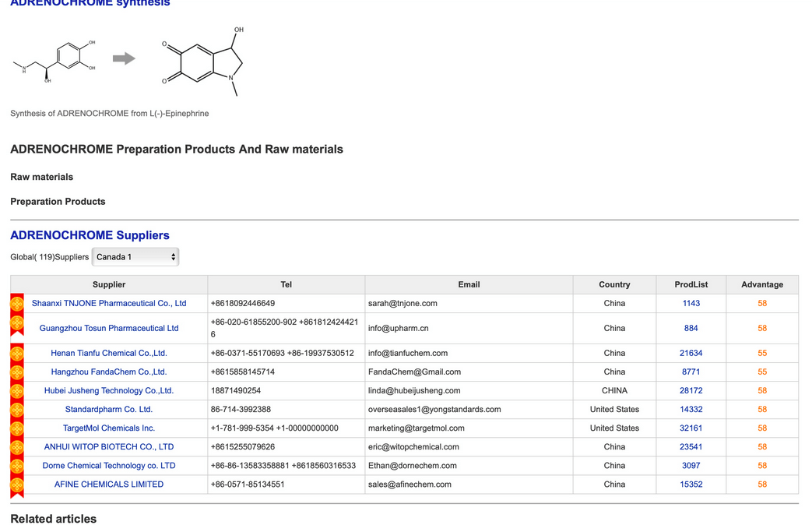The image size is (812, 525).
Task: Click the epinephrine reactant structure image
Action: click(54, 62)
